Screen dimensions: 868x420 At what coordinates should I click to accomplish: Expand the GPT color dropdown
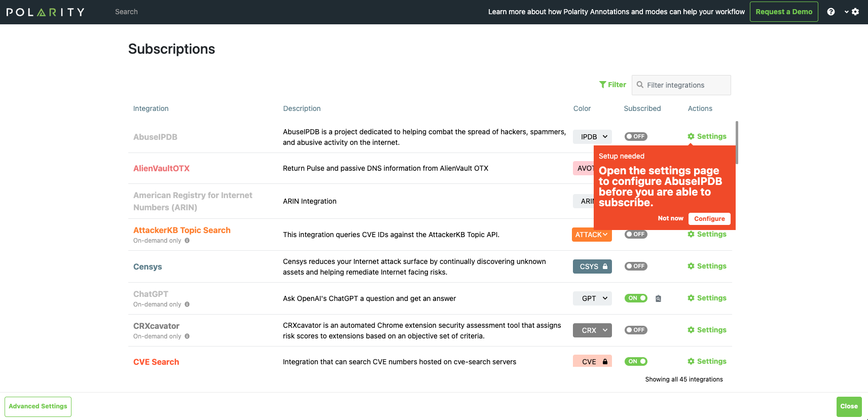(592, 298)
